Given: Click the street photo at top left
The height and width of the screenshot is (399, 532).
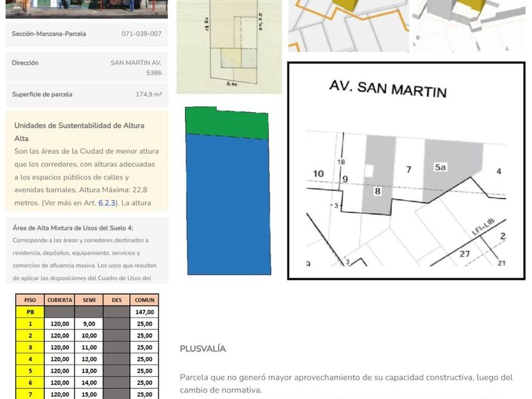Looking at the screenshot, I should pos(87,8).
